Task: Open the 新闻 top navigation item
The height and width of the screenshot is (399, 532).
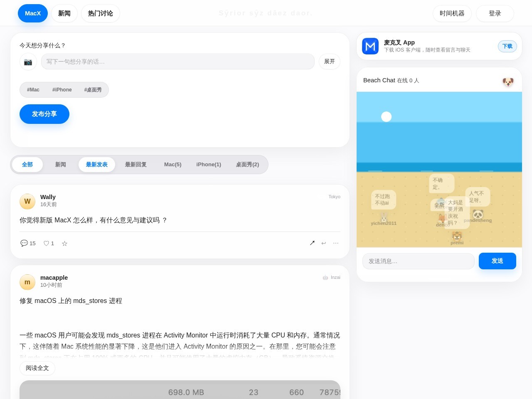Action: point(64,13)
